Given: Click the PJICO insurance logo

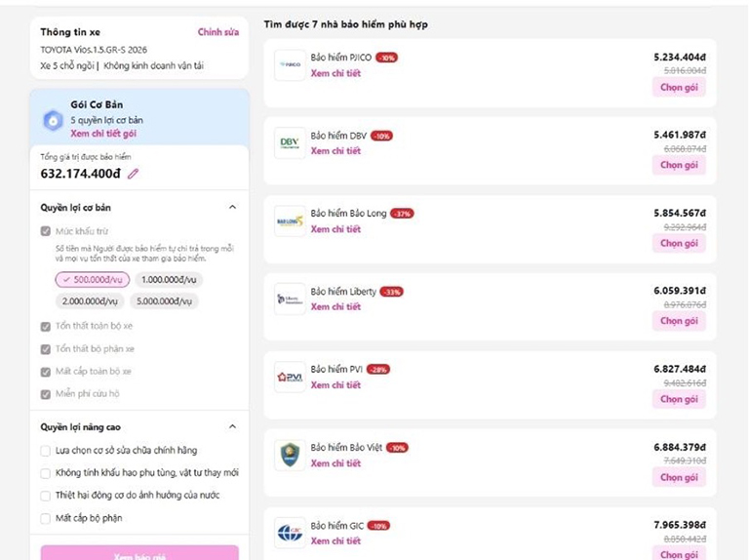Looking at the screenshot, I should (x=290, y=64).
